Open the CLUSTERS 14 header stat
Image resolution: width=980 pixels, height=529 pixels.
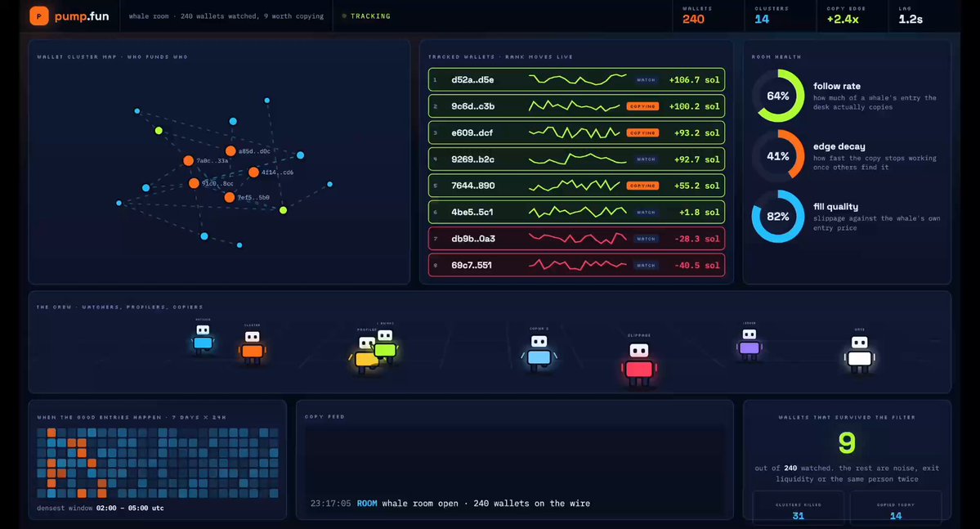pos(780,16)
